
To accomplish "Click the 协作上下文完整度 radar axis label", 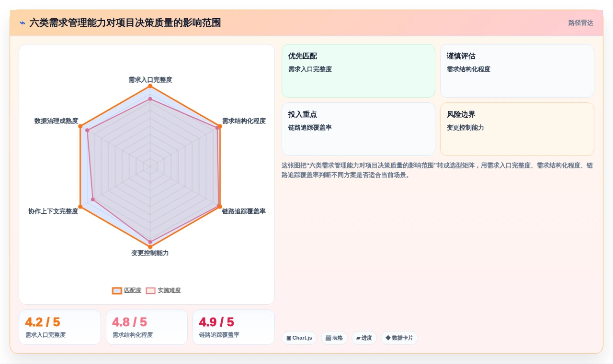I will (53, 211).
